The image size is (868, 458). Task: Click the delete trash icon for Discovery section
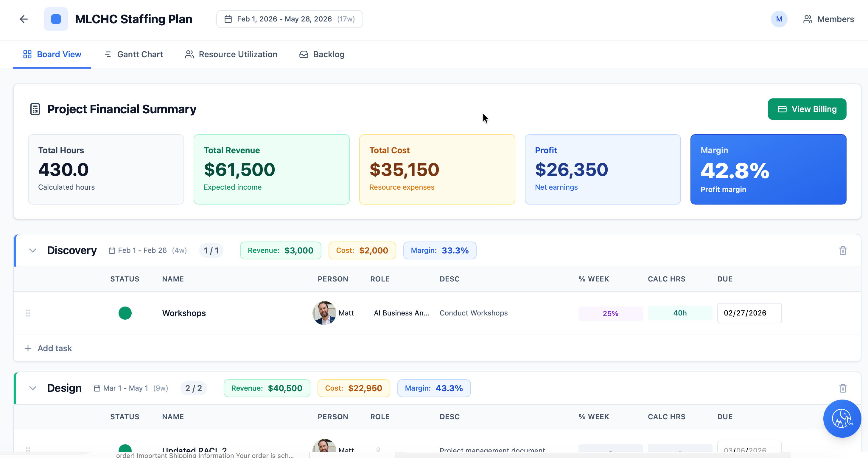(843, 250)
